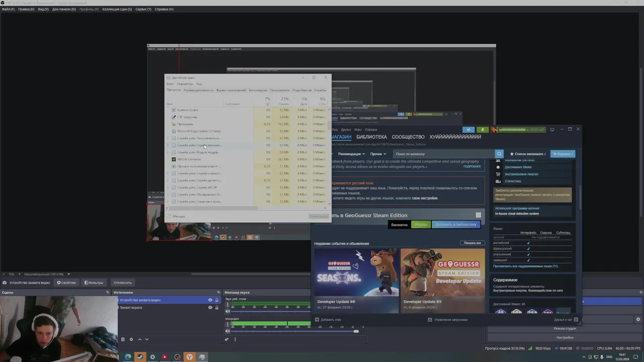Click the свои настройки link
The width and height of the screenshot is (644, 362).
pos(425,198)
